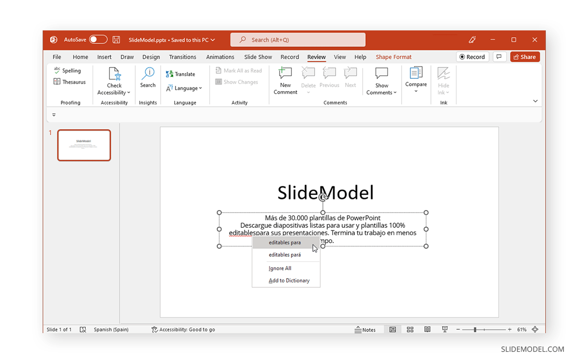Open the Shape Format tab

[x=393, y=57]
